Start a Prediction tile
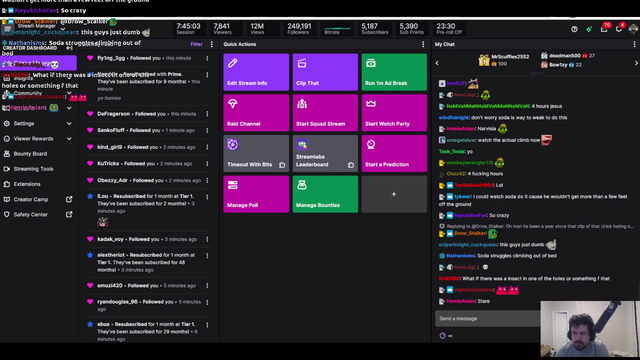Viewport: 640px width, 360px height. click(394, 153)
